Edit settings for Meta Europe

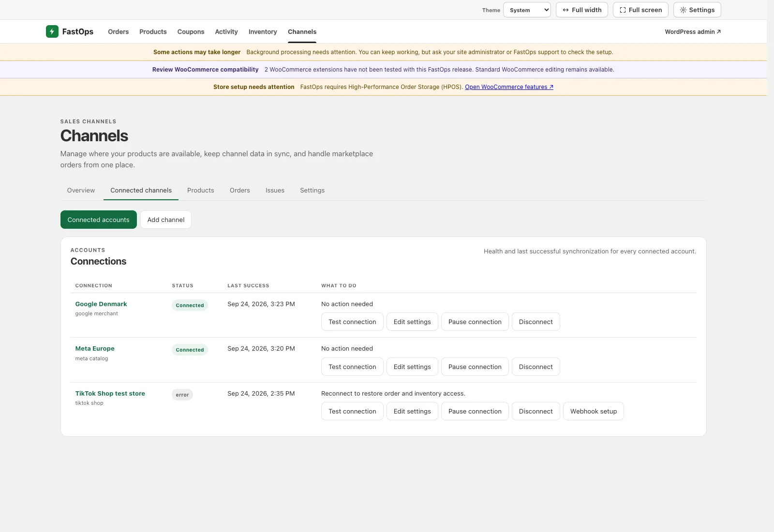click(412, 367)
